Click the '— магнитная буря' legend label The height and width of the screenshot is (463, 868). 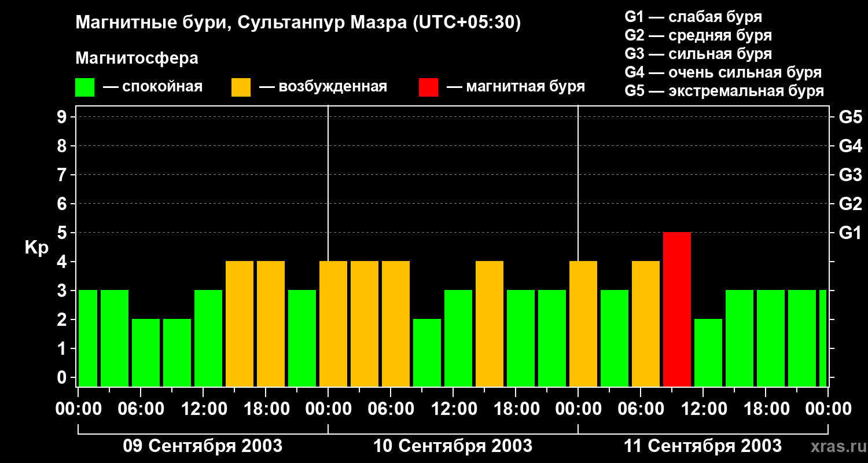point(516,87)
